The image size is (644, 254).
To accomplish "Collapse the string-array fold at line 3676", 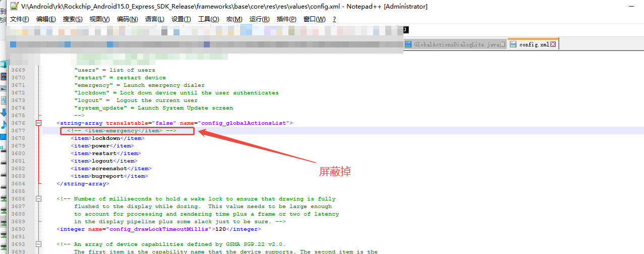I will 38,123.
